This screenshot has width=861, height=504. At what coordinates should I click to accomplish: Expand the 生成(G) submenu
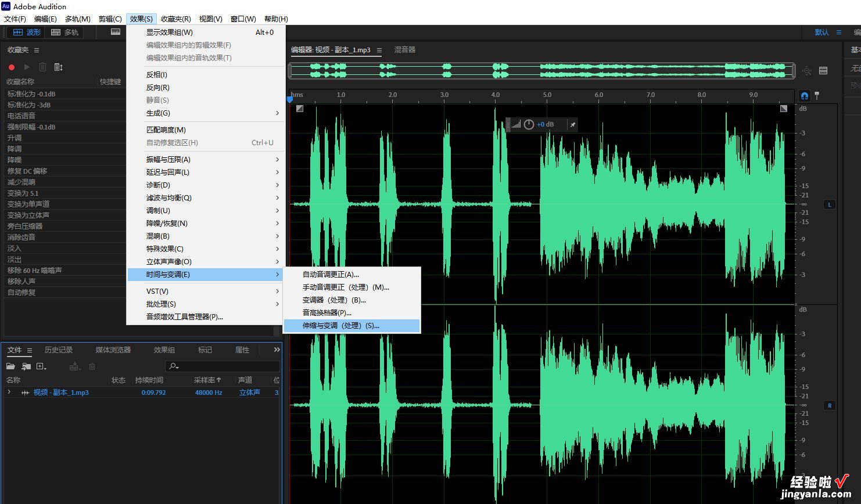tap(206, 113)
